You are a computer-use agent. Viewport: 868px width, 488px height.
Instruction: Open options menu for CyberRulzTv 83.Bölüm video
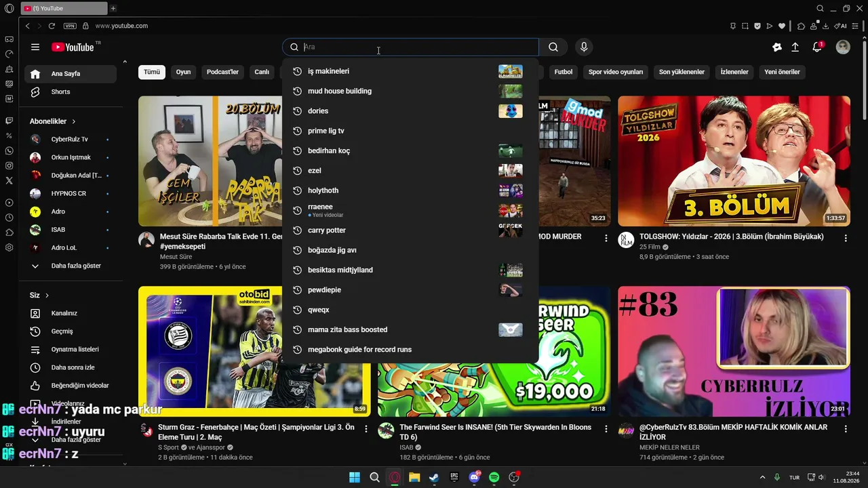(846, 428)
